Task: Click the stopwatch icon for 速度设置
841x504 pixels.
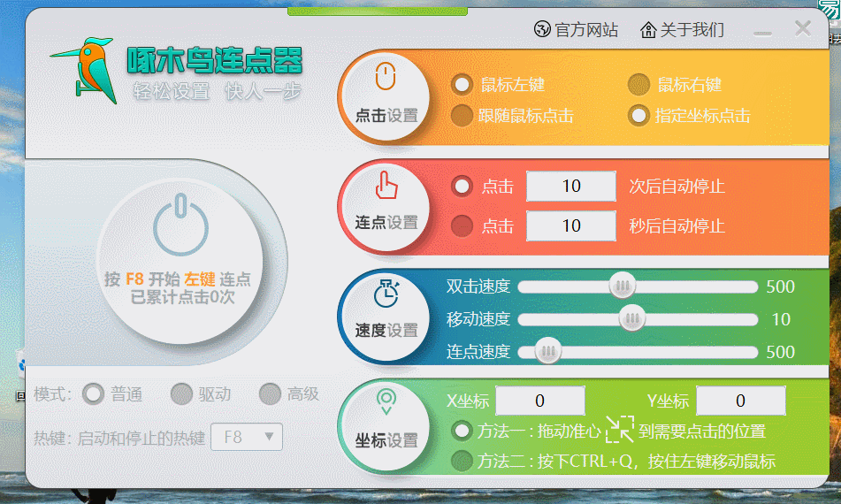Action: click(386, 293)
